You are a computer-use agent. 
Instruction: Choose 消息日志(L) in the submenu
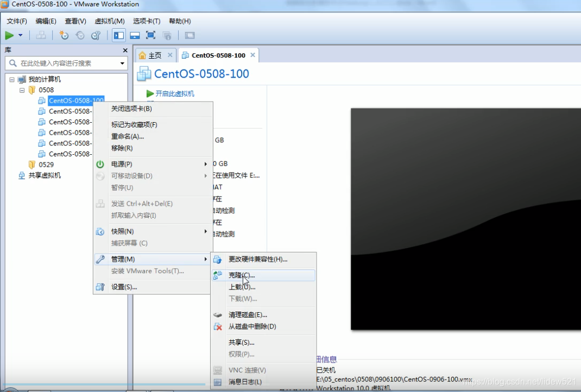(263, 382)
